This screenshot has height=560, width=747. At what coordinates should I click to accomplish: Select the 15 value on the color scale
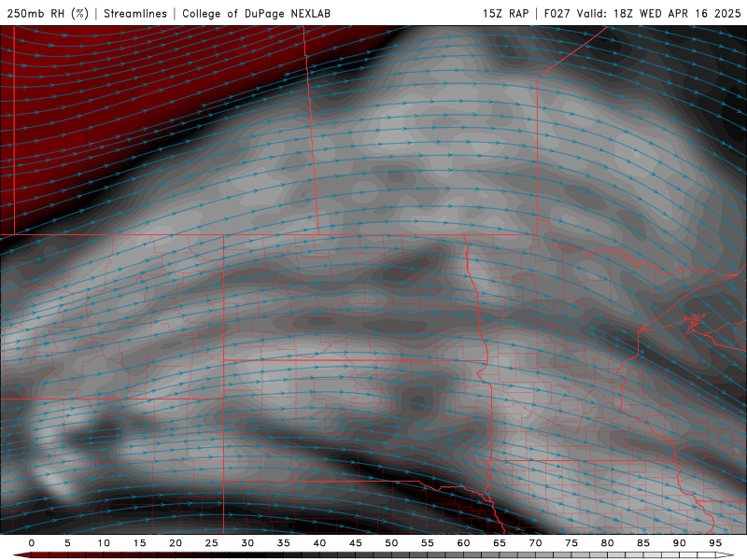pos(139,543)
